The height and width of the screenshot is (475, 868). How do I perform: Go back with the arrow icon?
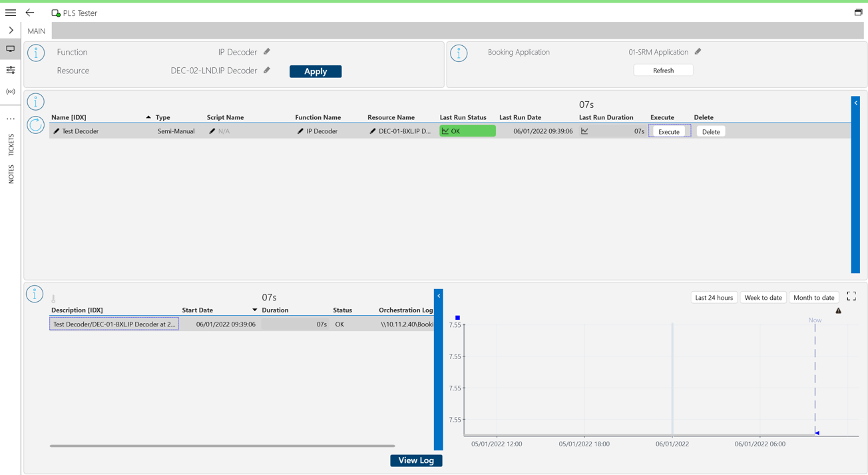(30, 13)
